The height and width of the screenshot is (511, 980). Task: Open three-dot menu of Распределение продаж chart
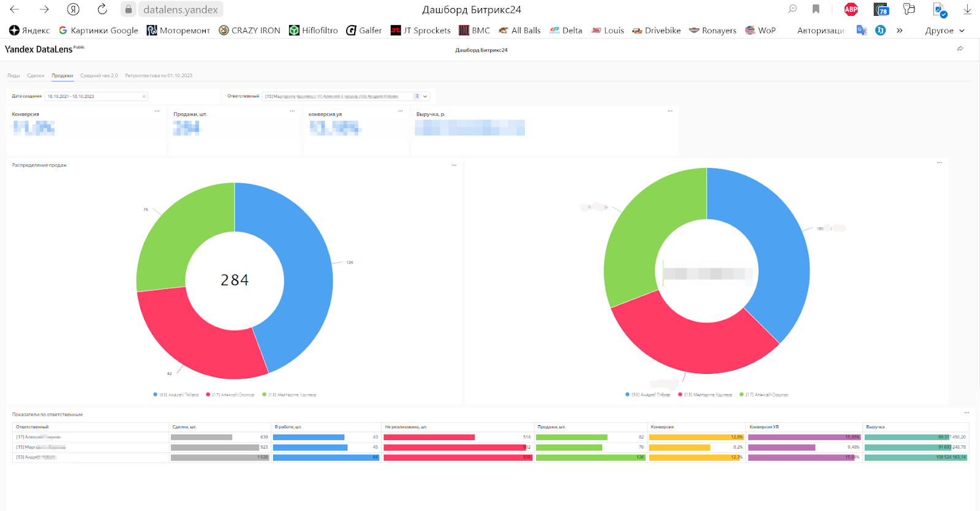pos(454,165)
